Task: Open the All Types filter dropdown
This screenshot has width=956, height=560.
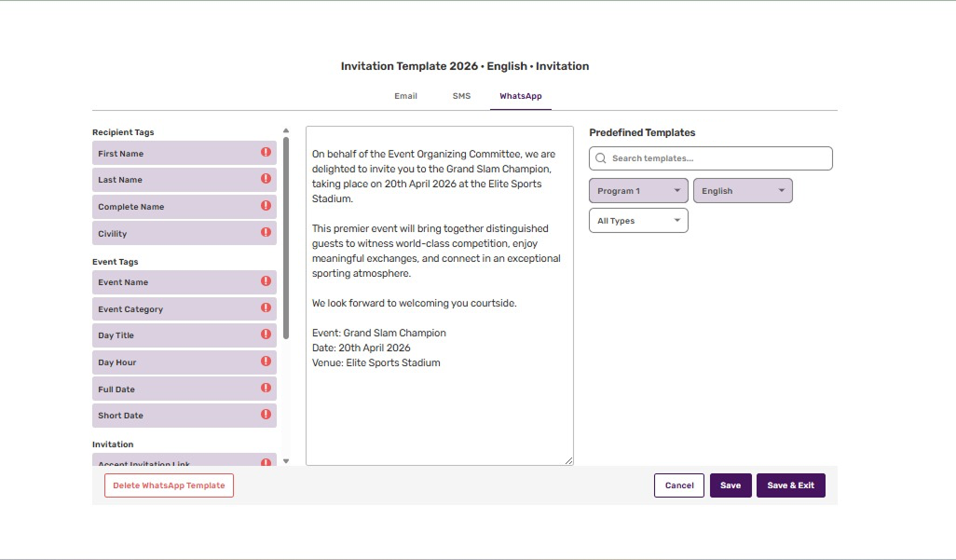Action: point(638,221)
